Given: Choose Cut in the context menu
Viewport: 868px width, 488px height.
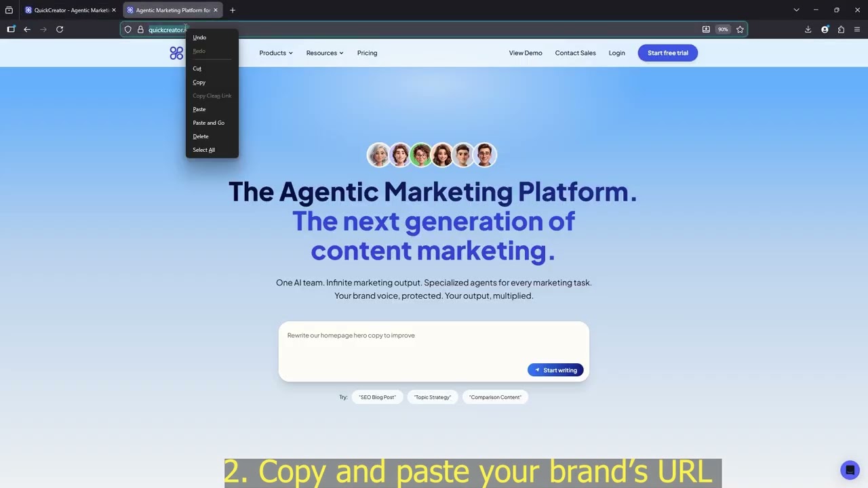Looking at the screenshot, I should [197, 68].
